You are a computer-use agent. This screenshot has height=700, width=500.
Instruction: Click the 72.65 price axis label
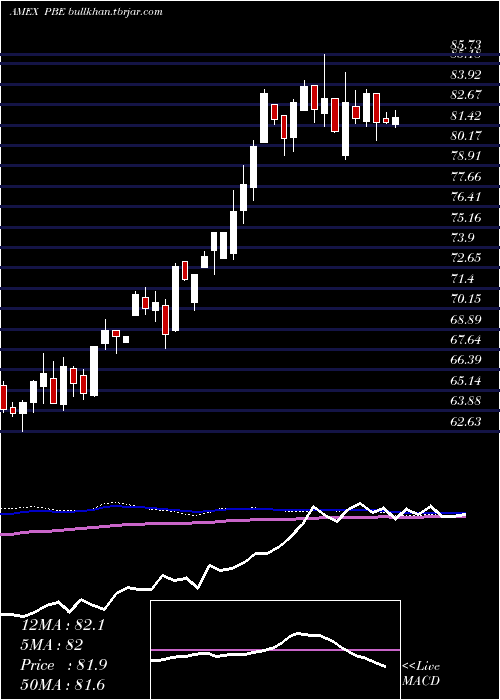click(x=466, y=258)
